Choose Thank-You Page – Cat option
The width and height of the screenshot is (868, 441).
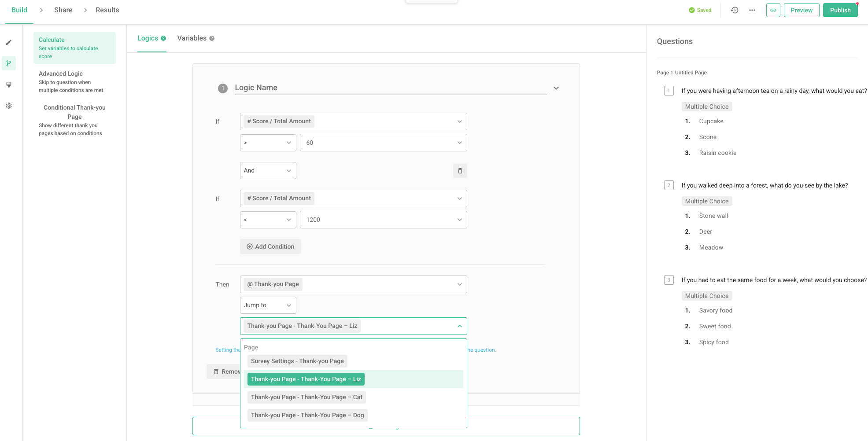[x=307, y=397]
